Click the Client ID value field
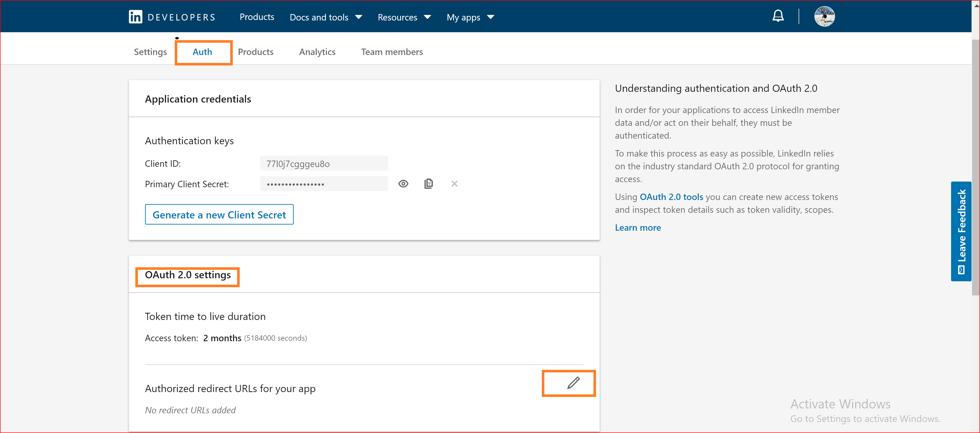This screenshot has height=433, width=980. click(x=324, y=164)
